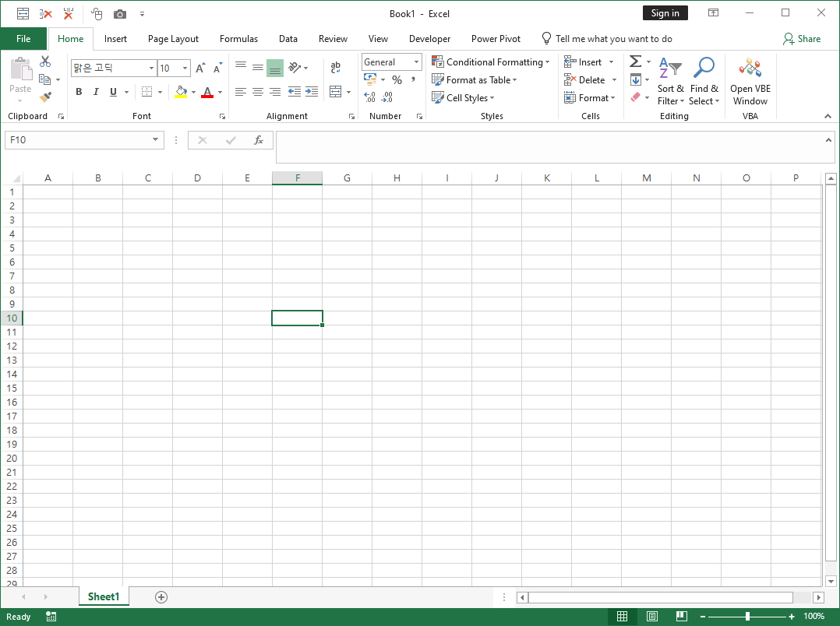Click the Sign in button
The image size is (840, 626).
(665, 13)
